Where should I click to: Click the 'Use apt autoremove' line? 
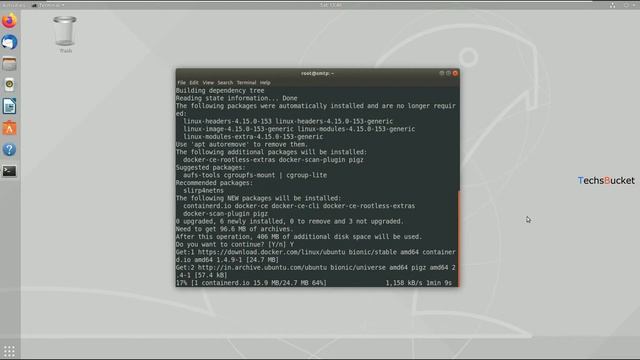tap(242, 144)
